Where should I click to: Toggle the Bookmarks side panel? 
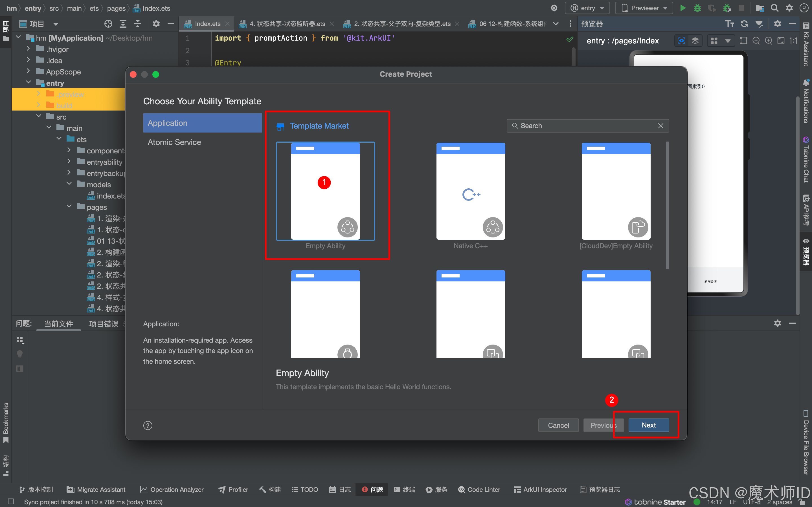pos(6,422)
